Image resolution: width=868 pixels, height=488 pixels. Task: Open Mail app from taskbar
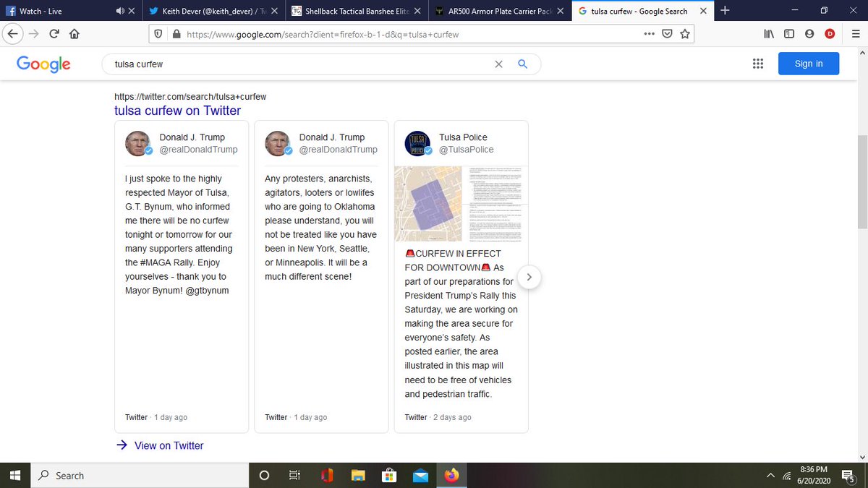click(420, 475)
